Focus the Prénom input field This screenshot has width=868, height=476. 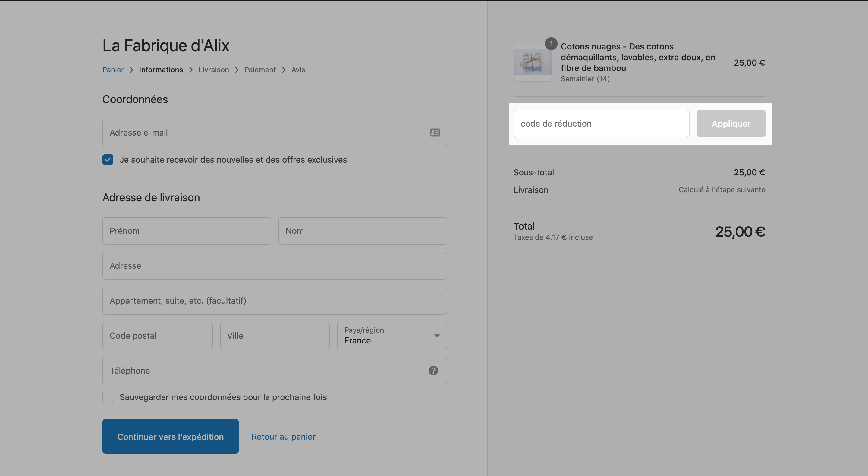[x=187, y=231]
